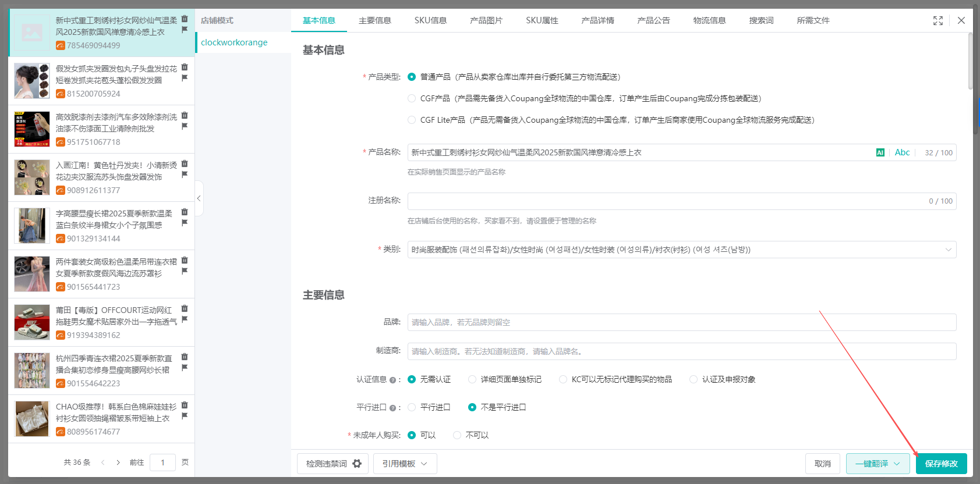Open the 类别 category dropdown
Viewport: 980px width, 484px height.
click(681, 250)
